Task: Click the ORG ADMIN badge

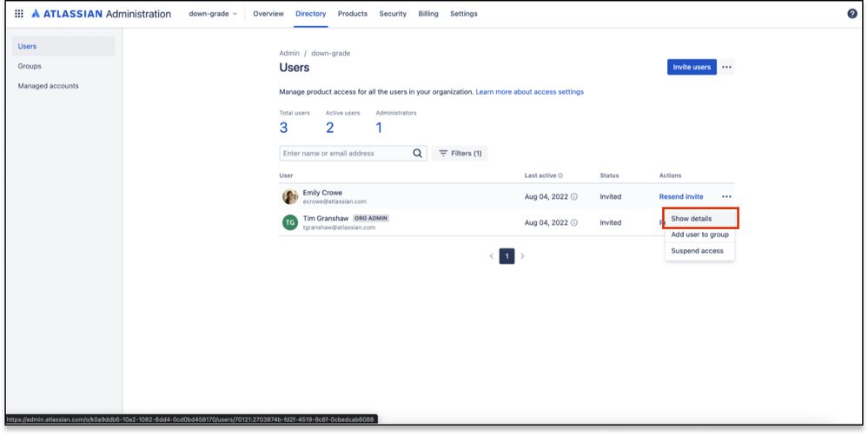Action: (x=371, y=219)
